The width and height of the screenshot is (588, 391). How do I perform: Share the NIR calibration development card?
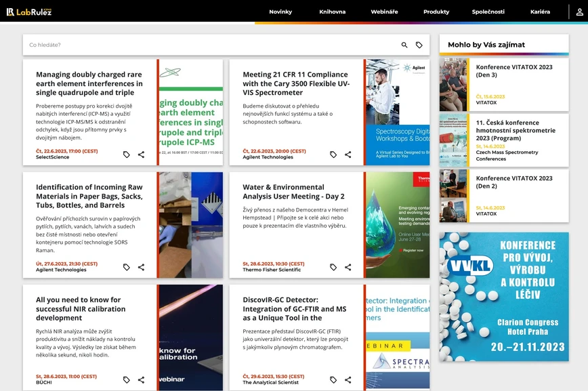(141, 379)
